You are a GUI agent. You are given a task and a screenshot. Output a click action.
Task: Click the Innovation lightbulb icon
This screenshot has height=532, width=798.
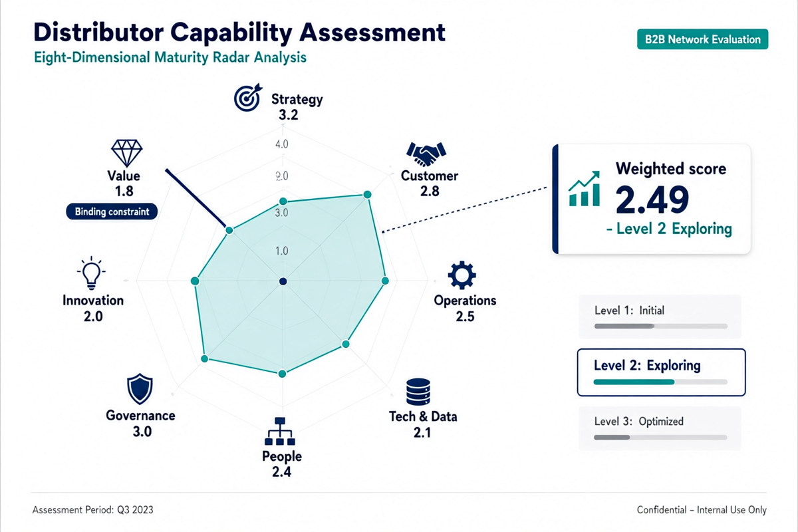tap(91, 273)
